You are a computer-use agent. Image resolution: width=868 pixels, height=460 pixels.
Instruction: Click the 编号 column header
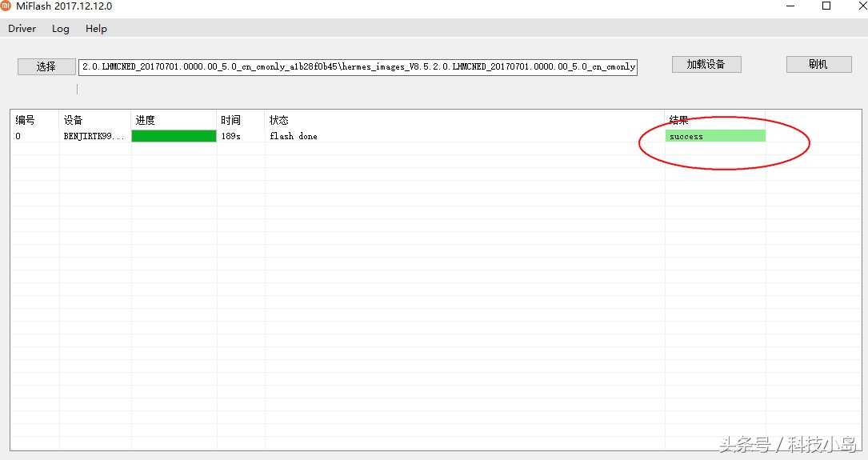pyautogui.click(x=26, y=120)
